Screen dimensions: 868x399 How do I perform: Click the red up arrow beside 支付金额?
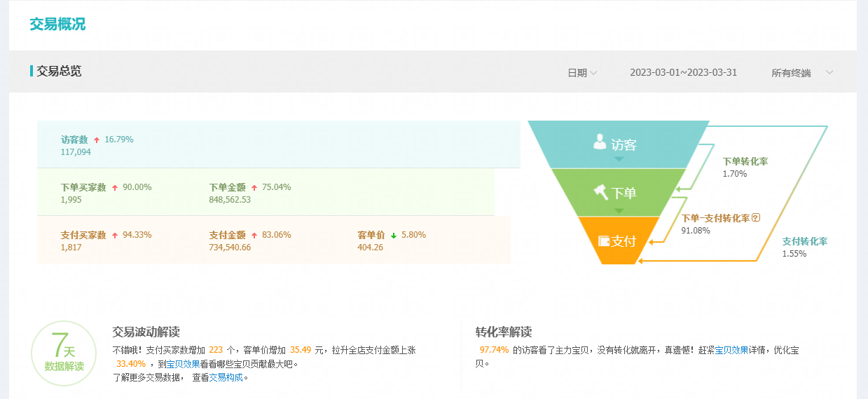(254, 236)
